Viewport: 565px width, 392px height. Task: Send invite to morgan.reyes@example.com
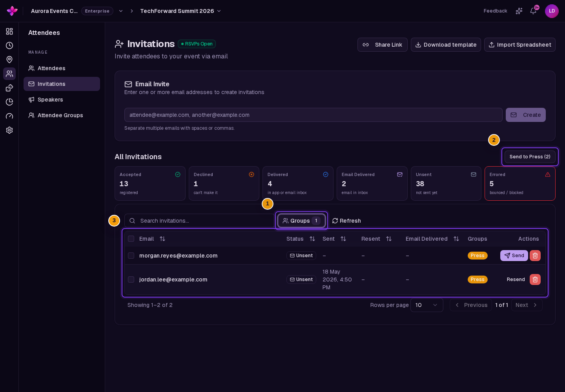pyautogui.click(x=514, y=256)
